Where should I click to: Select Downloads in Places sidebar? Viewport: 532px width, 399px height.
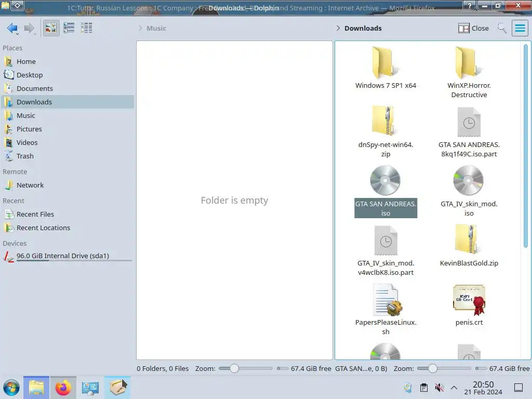point(68,102)
